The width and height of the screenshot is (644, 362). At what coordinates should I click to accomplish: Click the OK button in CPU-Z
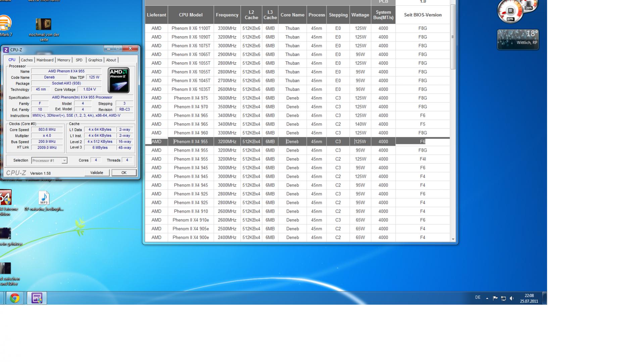[x=124, y=172]
